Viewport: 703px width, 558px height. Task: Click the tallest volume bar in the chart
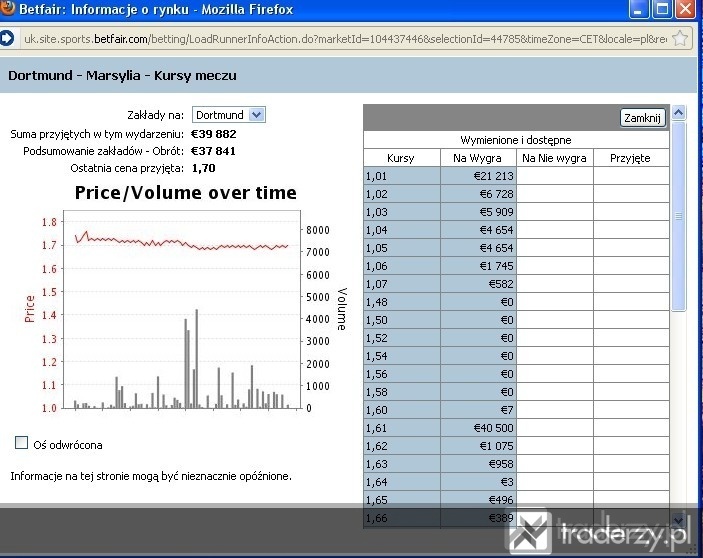[x=196, y=359]
